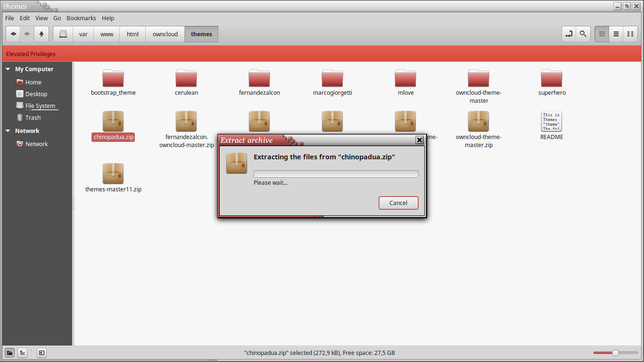Select the README text file
Screen dimensions: 644x362
pyautogui.click(x=552, y=126)
